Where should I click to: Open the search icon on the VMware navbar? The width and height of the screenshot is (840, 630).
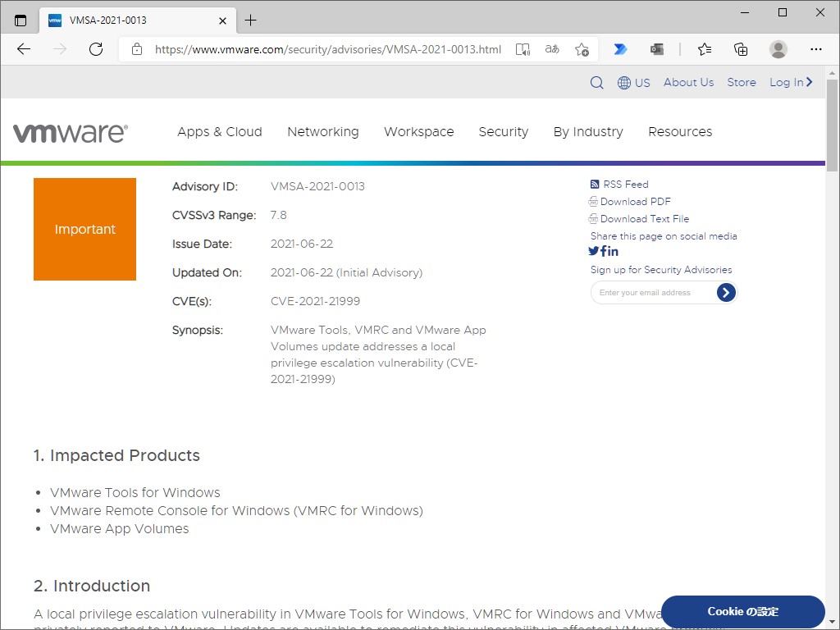(596, 82)
